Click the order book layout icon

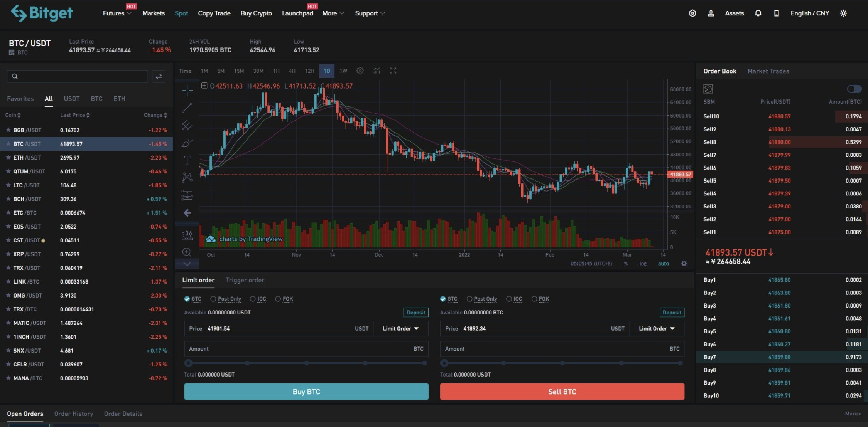(x=708, y=89)
